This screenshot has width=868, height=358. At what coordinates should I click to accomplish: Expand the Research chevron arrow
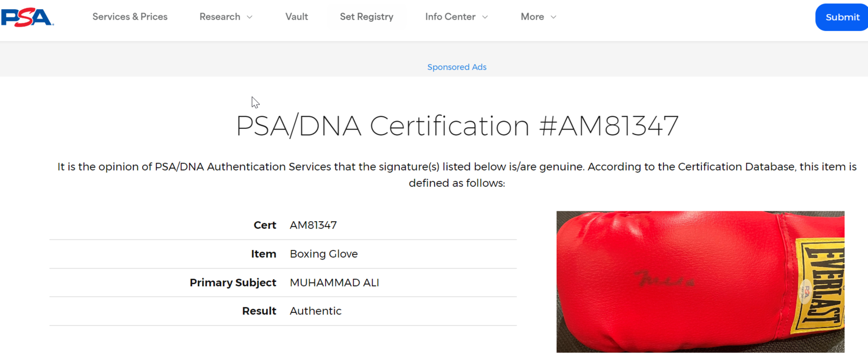(250, 17)
